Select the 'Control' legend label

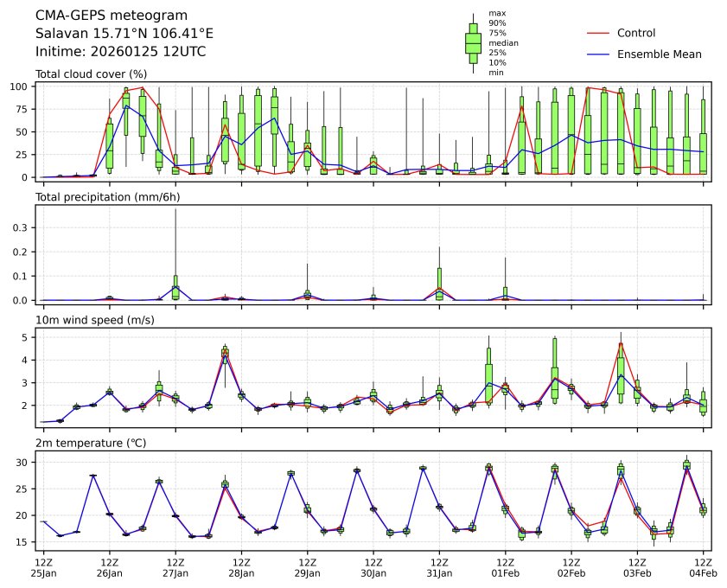coord(635,33)
